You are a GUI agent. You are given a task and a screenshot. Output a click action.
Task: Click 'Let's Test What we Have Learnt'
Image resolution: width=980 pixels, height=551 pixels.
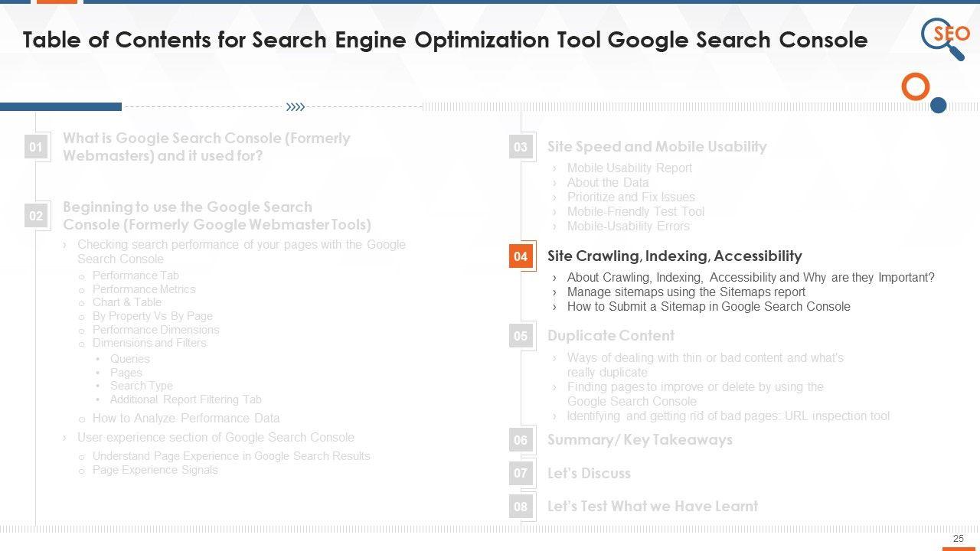click(652, 507)
